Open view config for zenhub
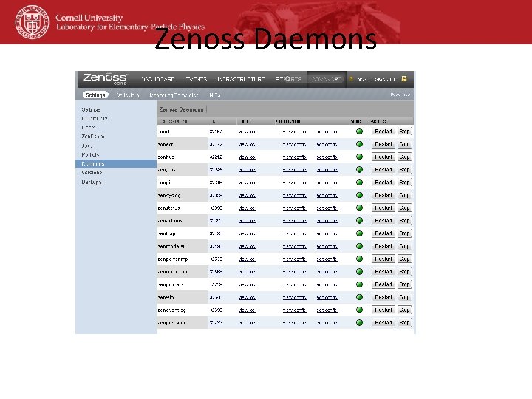Viewport: 532px width, 399px height. click(x=295, y=157)
